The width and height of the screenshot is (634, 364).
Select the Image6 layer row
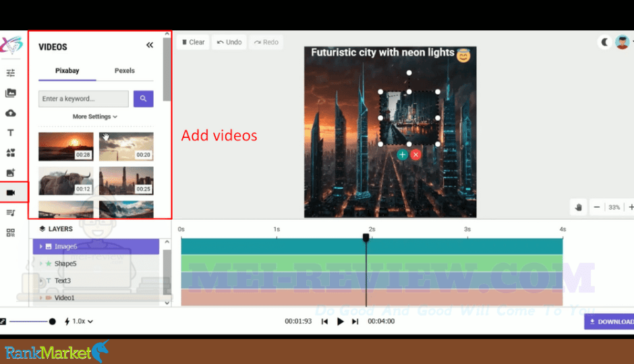point(96,247)
